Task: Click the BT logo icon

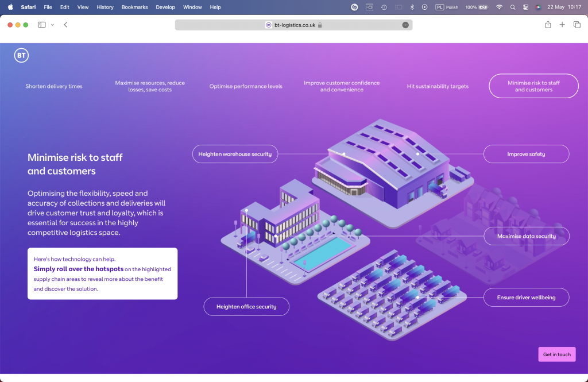Action: [x=21, y=56]
